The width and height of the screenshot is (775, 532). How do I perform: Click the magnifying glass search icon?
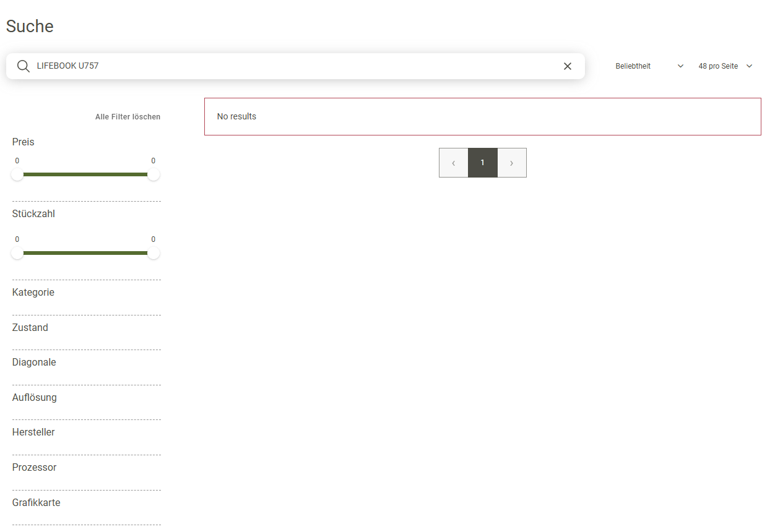point(24,66)
